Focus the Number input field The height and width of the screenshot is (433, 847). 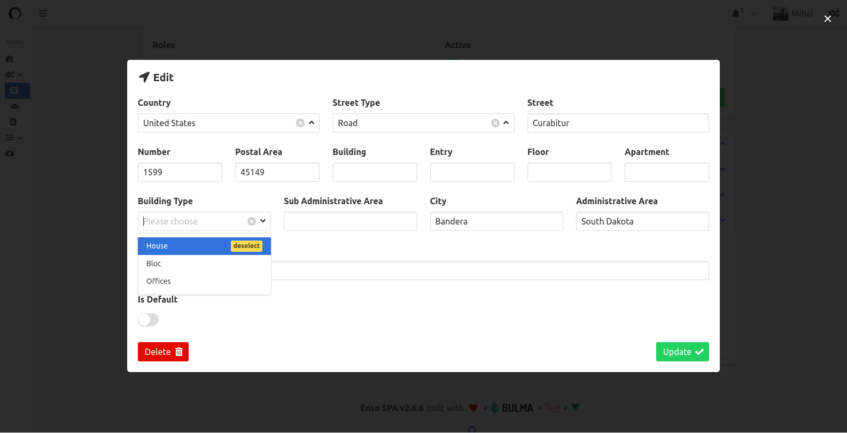(180, 172)
